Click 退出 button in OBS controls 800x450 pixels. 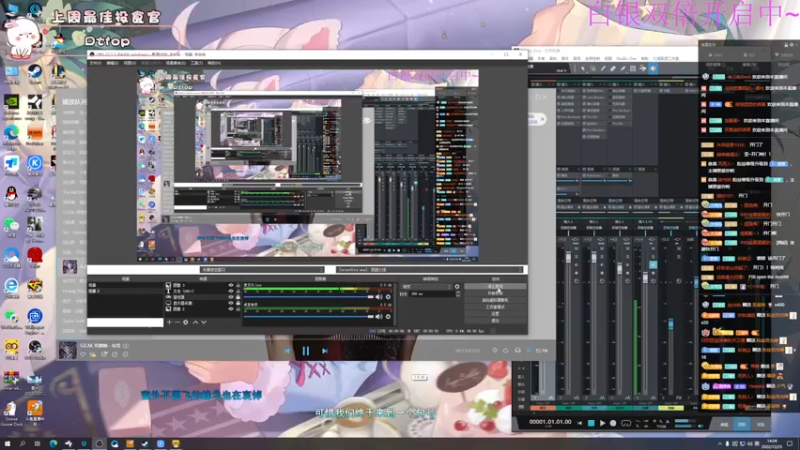point(495,320)
